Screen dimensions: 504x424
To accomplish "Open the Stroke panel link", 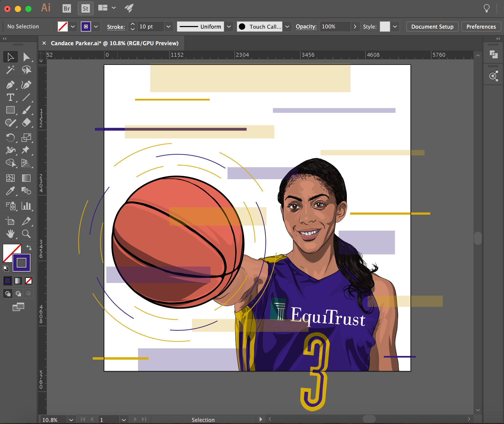I will point(116,27).
